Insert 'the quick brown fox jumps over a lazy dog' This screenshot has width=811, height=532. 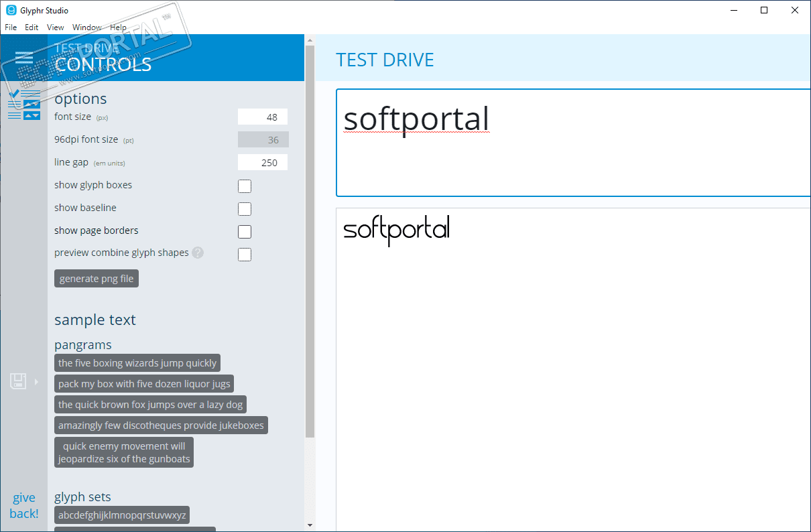tap(150, 405)
